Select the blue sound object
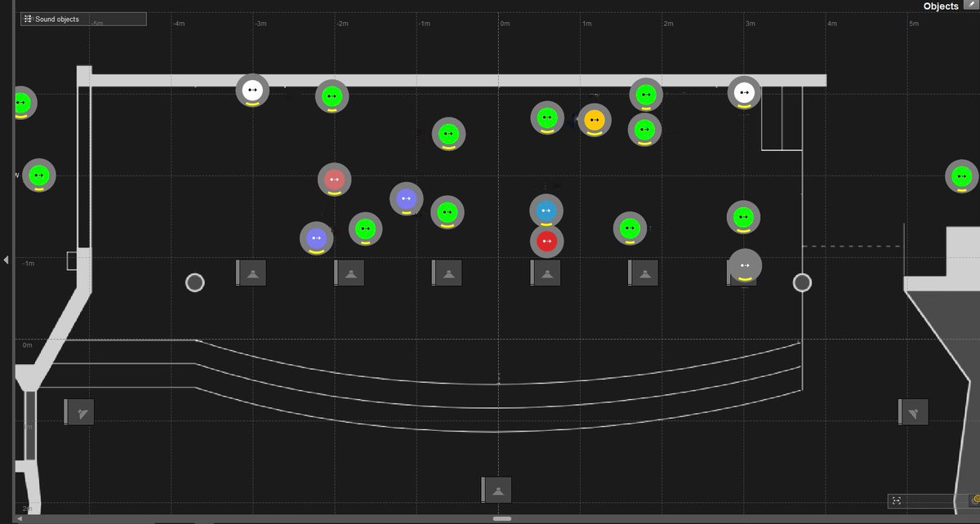Image resolution: width=980 pixels, height=524 pixels. click(x=546, y=211)
